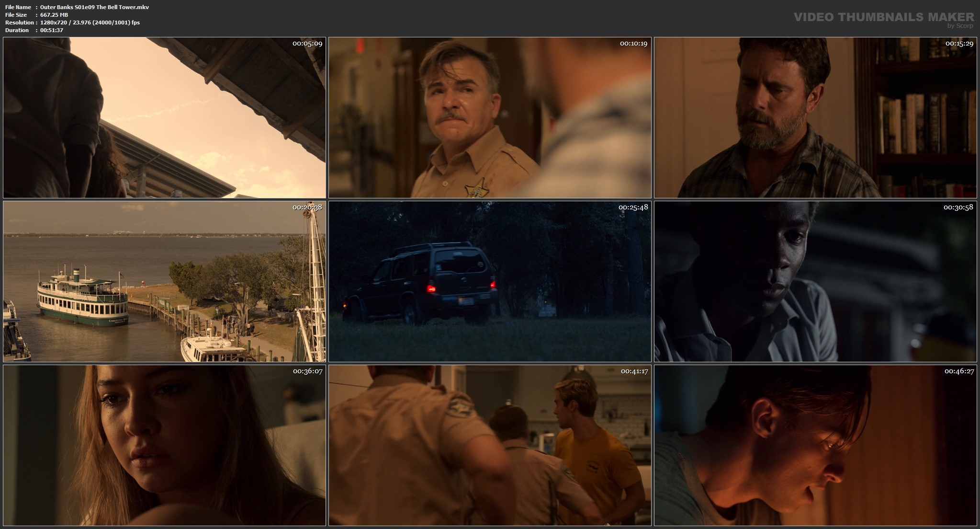Click the Duration 00:51:37 value

[51, 30]
